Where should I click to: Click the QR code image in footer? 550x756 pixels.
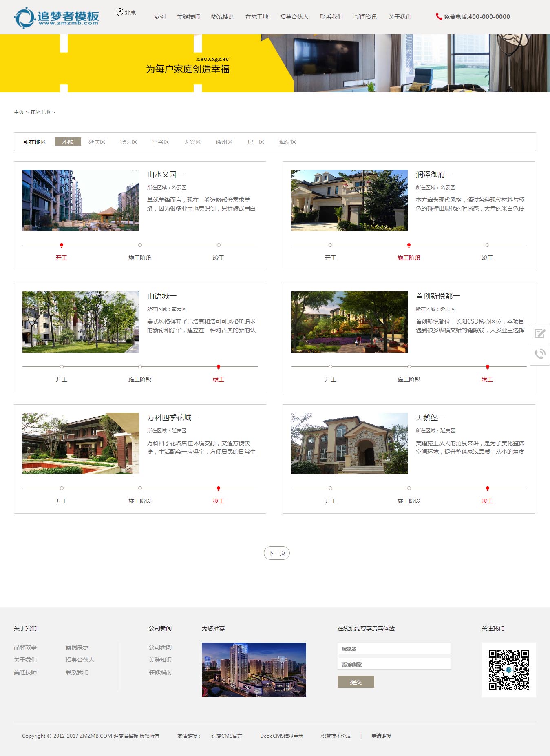(x=508, y=670)
